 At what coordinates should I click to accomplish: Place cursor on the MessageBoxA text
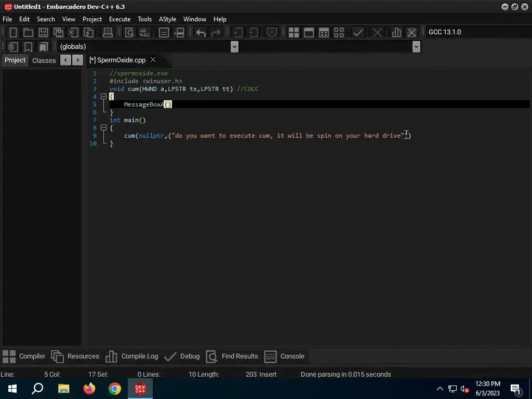tap(144, 104)
